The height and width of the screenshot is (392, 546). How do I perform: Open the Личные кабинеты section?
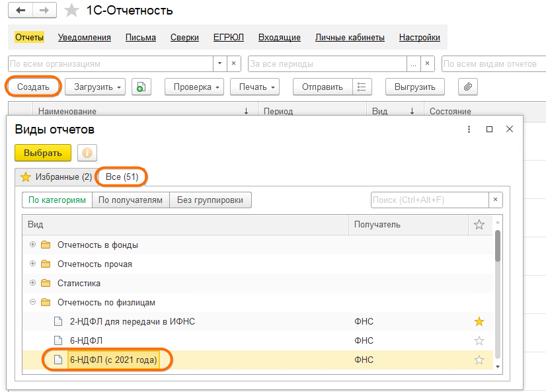(350, 37)
